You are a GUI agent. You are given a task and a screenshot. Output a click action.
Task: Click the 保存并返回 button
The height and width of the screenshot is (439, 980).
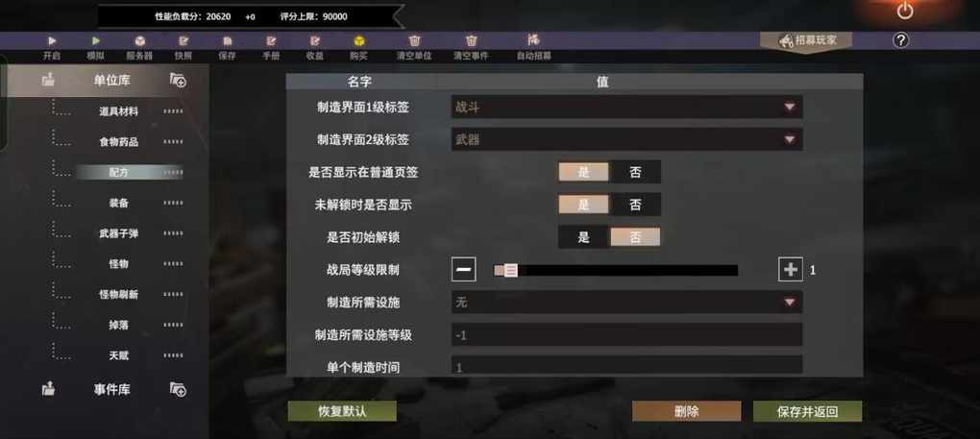[807, 411]
